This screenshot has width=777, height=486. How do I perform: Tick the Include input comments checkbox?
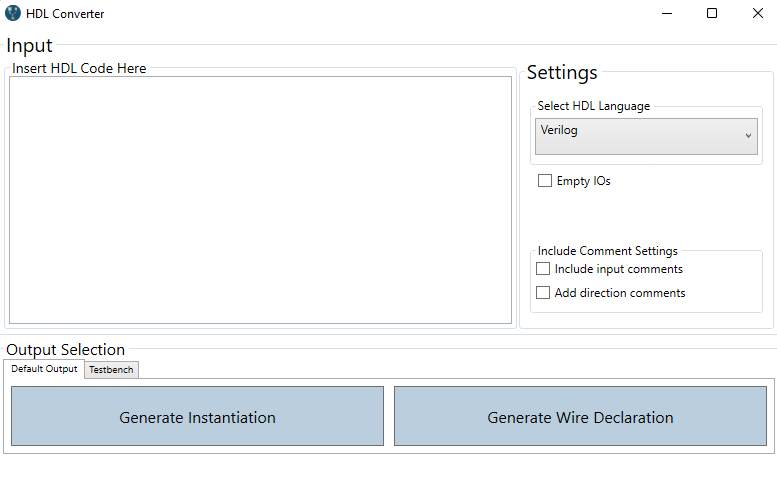pos(543,269)
